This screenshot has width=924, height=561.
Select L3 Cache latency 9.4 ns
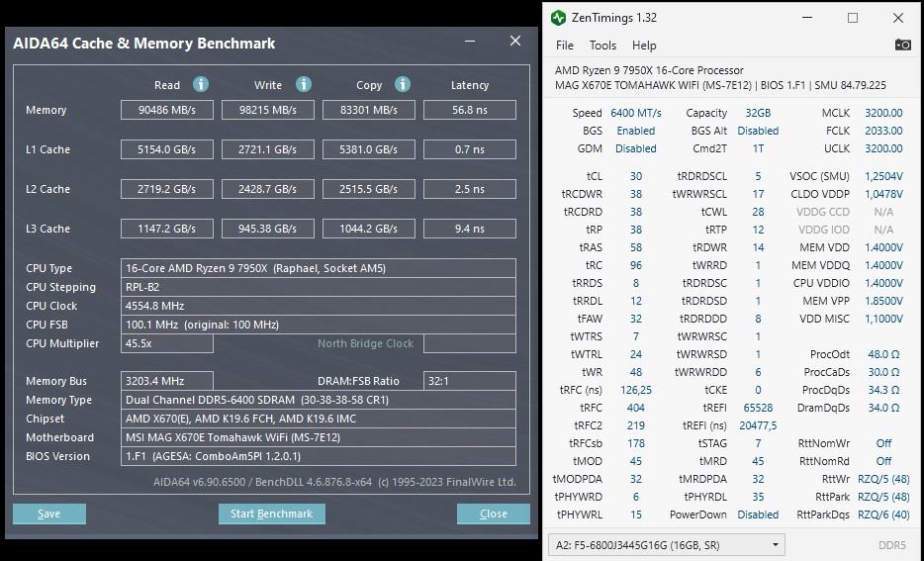click(470, 229)
